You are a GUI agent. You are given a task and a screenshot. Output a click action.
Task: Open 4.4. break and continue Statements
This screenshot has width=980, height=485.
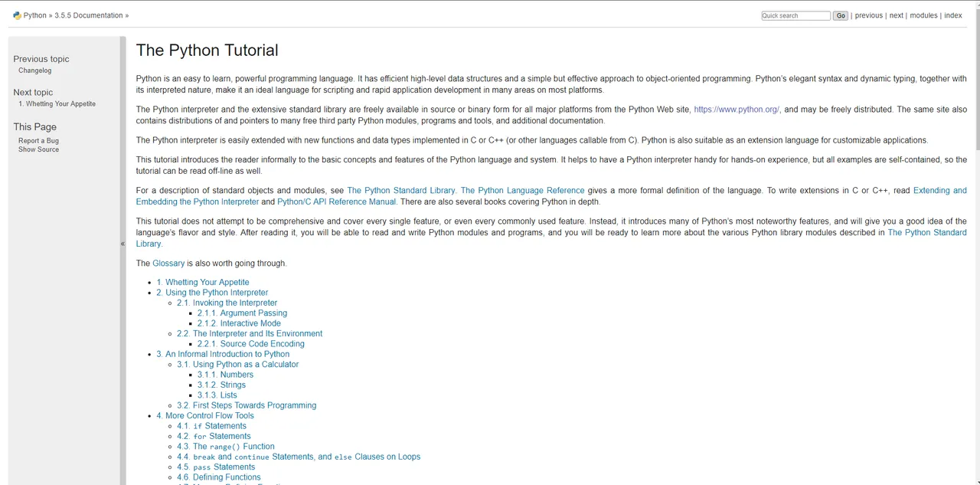(299, 457)
